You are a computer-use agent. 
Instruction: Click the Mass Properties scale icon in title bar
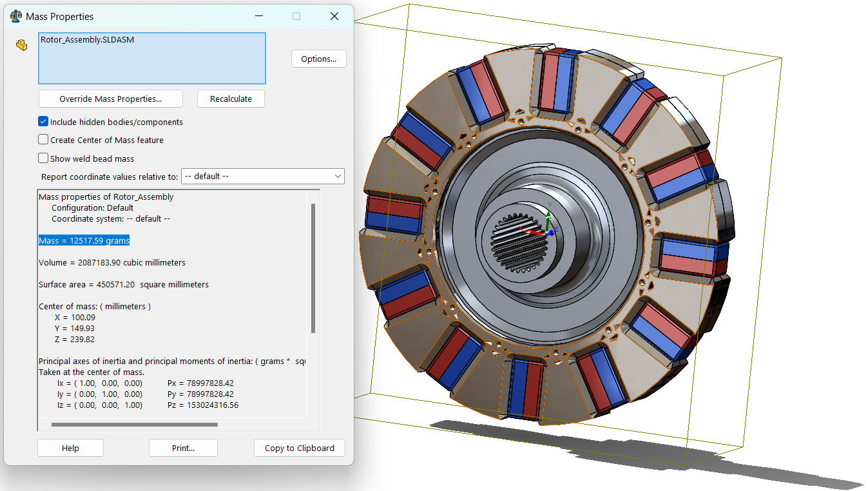(x=16, y=16)
